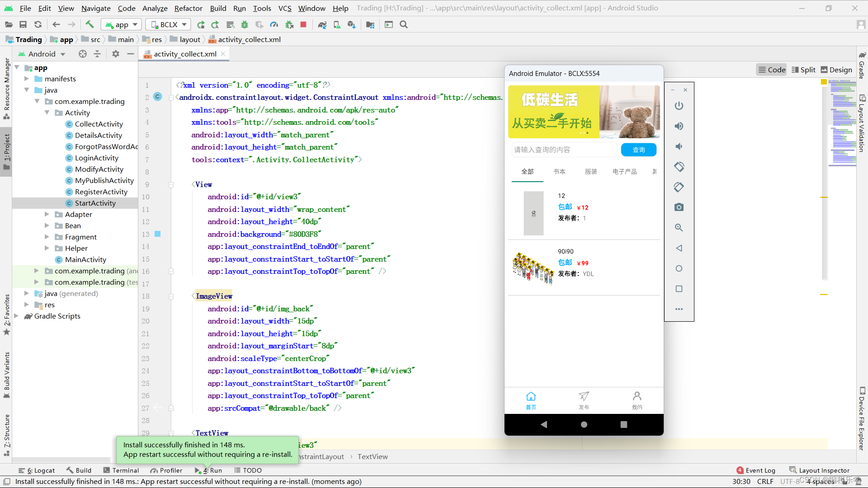This screenshot has width=868, height=488.
Task: Click the Profiler gauge toolbar icon
Action: coord(274,24)
